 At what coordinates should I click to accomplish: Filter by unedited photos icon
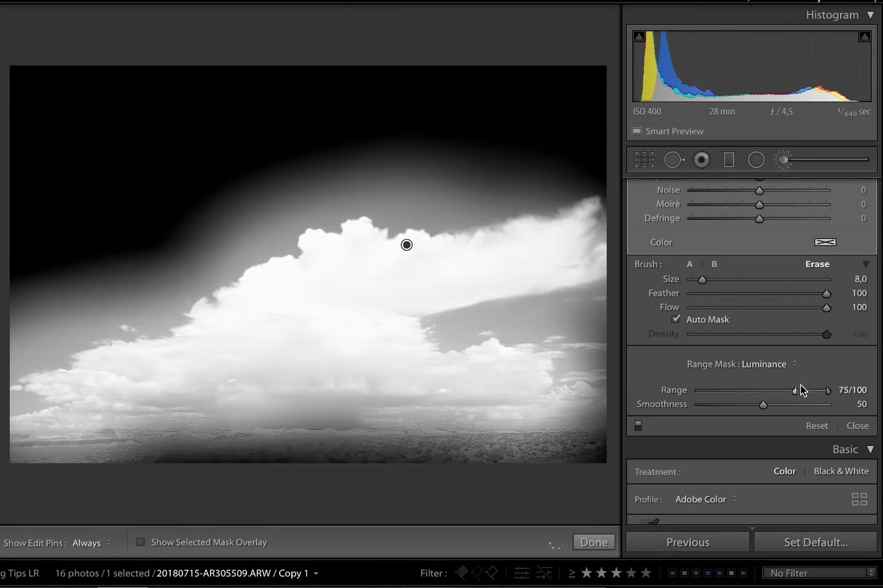(543, 573)
